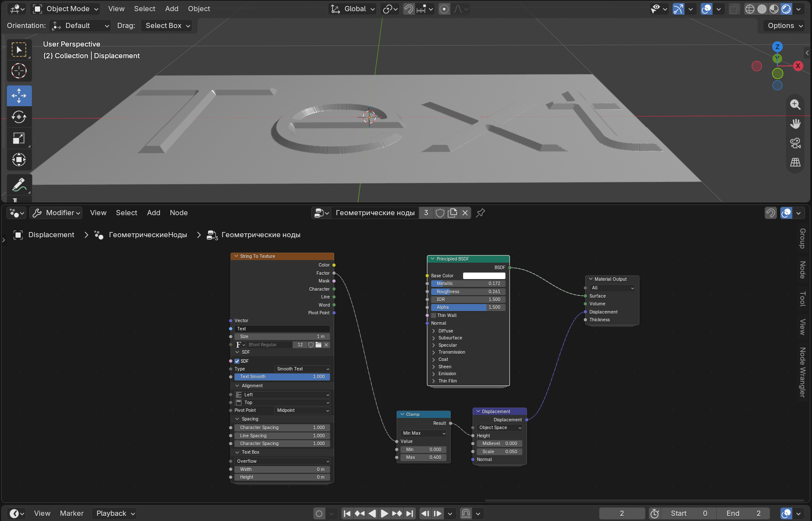The width and height of the screenshot is (812, 521).
Task: Toggle the SDF checkbox in String To Texture
Action: 237,361
